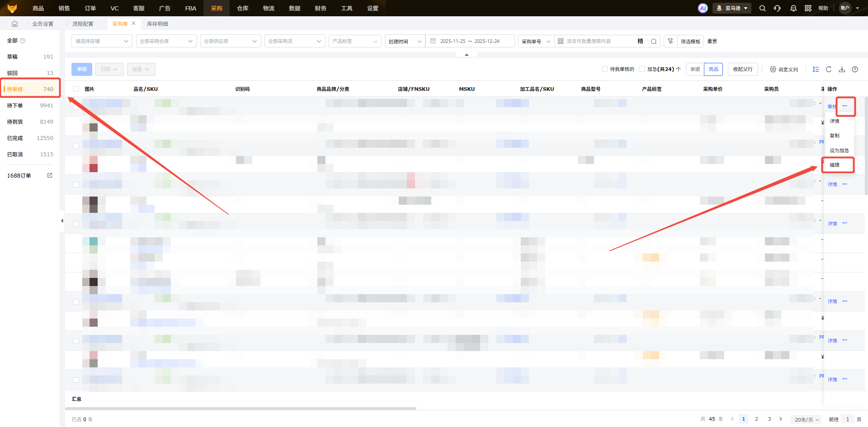Open the 商品 top menu
This screenshot has height=427, width=868.
pos(38,8)
